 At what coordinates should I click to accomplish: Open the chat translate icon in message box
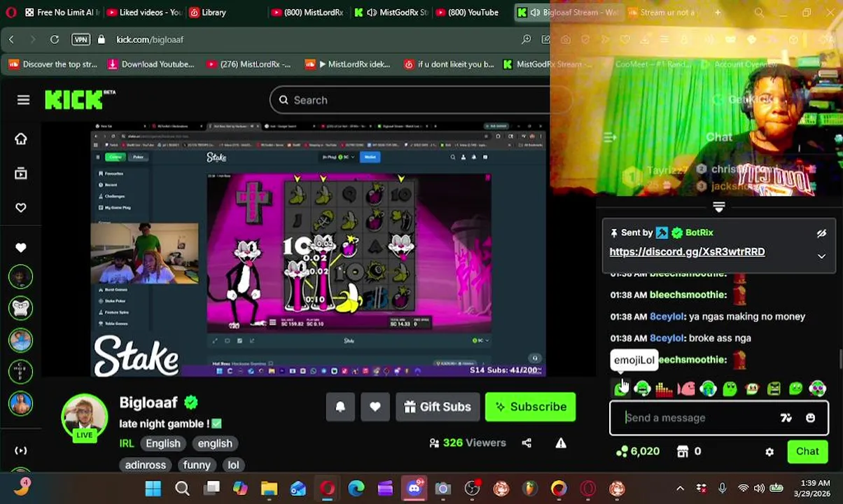point(786,418)
